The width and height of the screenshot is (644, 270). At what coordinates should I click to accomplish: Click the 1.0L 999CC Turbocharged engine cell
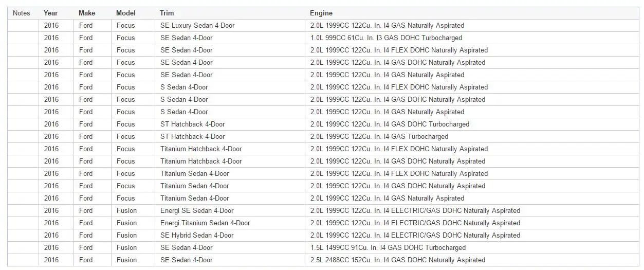coord(386,38)
